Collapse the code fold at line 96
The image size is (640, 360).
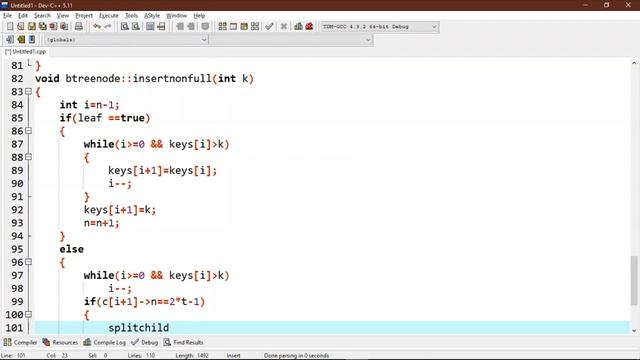click(28, 262)
